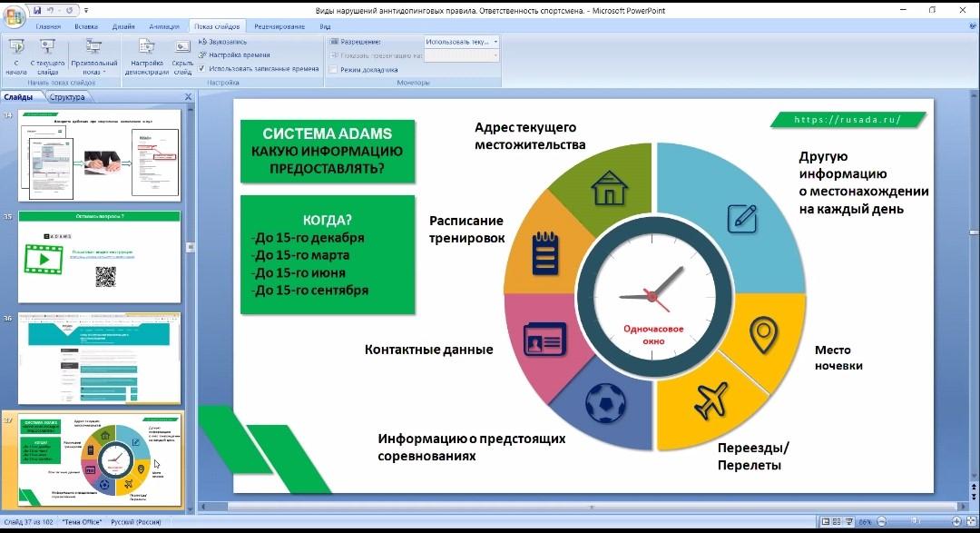Select the Показ слайдов ribbon tab
The height and width of the screenshot is (533, 980).
pos(217,26)
